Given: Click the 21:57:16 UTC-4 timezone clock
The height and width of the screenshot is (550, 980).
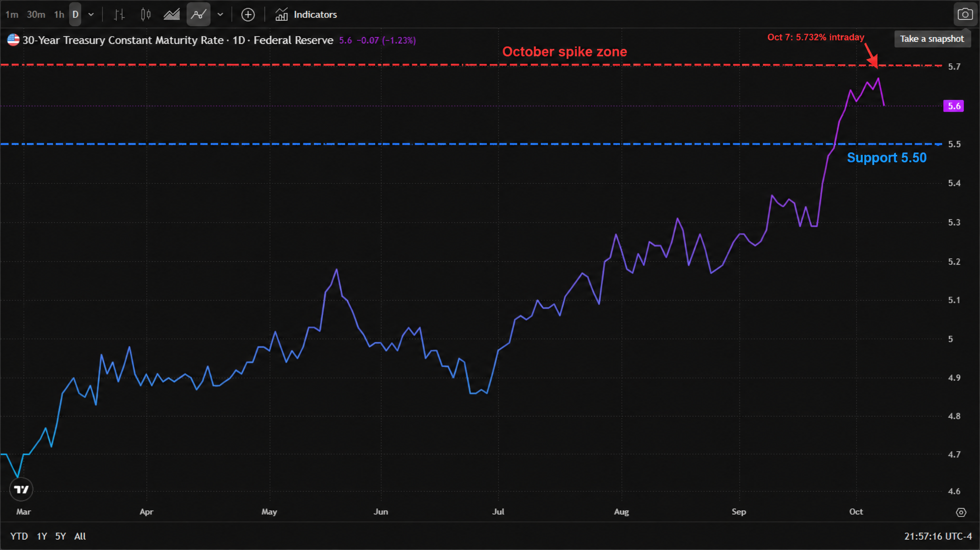Looking at the screenshot, I should coord(938,536).
